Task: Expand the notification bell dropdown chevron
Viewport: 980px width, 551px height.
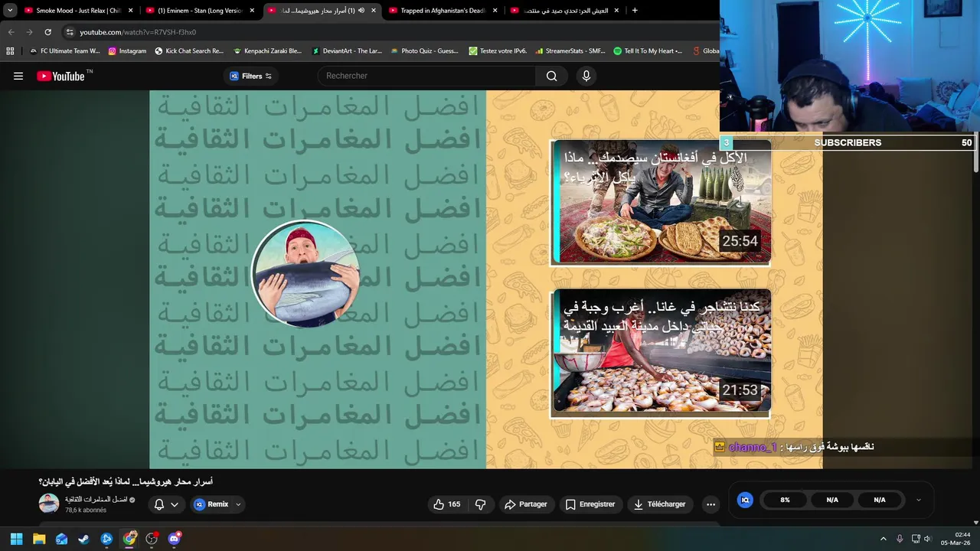Action: (x=175, y=504)
